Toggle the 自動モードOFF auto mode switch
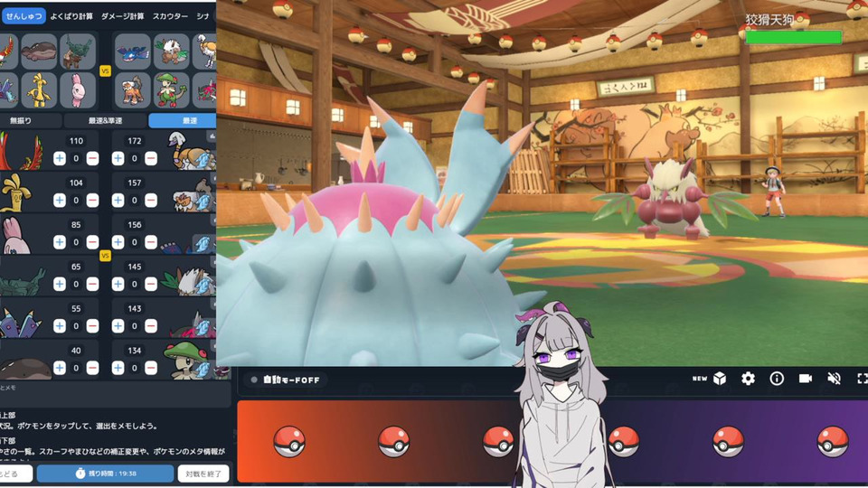868x488 pixels. (286, 380)
